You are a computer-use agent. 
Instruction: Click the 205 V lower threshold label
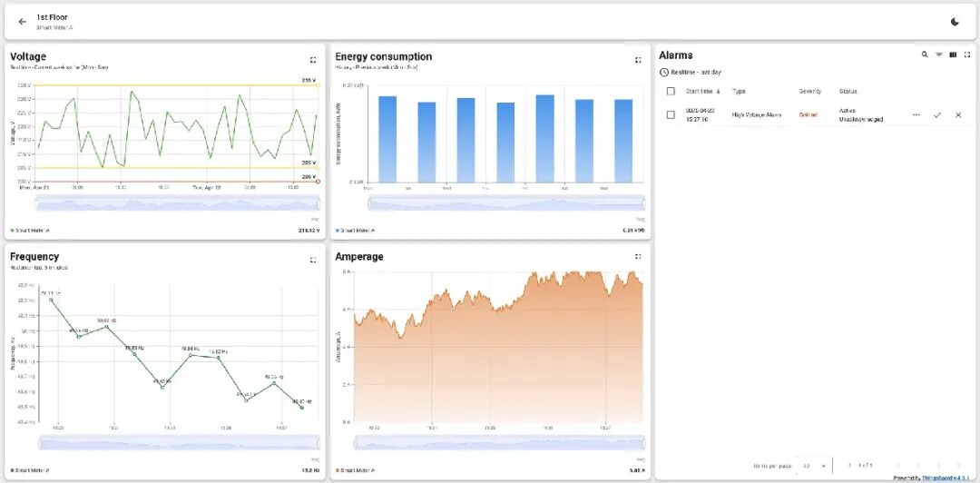(309, 163)
